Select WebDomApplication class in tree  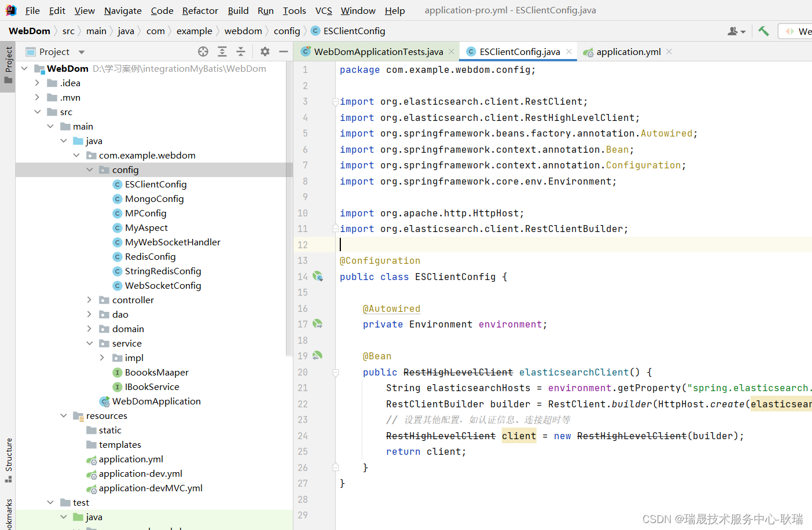pyautogui.click(x=156, y=401)
